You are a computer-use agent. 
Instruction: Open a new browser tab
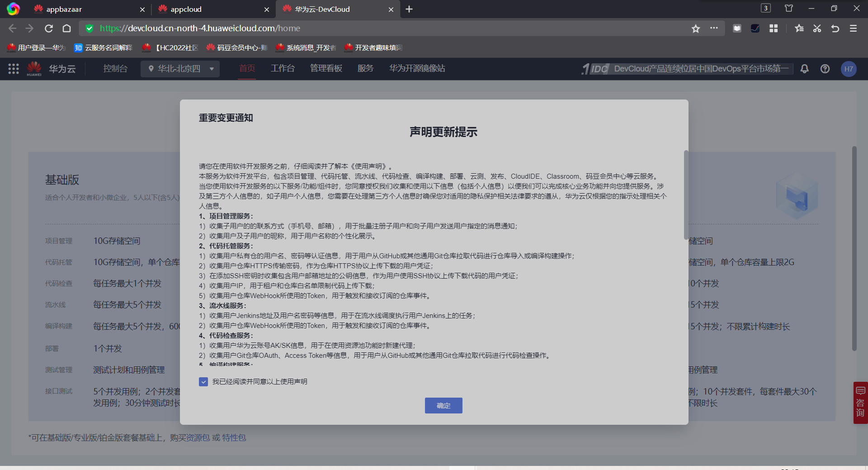click(409, 9)
